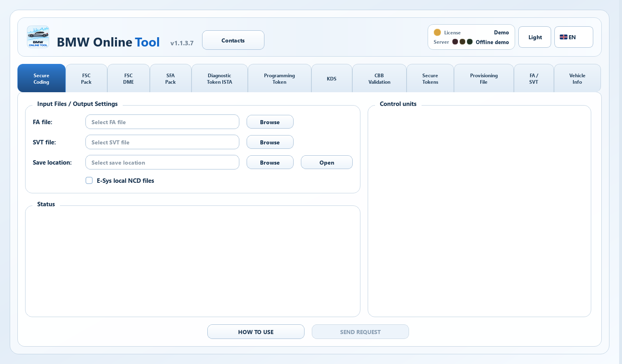The width and height of the screenshot is (622, 364).
Task: Open the FSC DME tab
Action: click(x=128, y=78)
